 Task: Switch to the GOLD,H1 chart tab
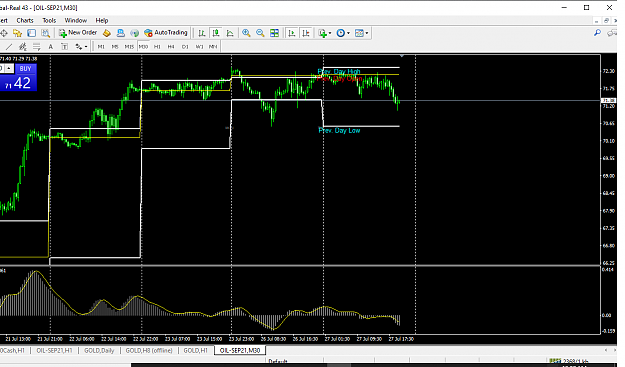(x=195, y=350)
